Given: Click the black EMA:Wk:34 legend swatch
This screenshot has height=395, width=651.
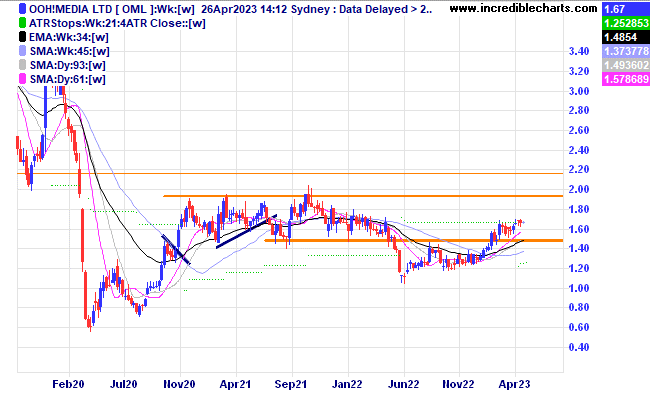Looking at the screenshot, I should pyautogui.click(x=22, y=37).
